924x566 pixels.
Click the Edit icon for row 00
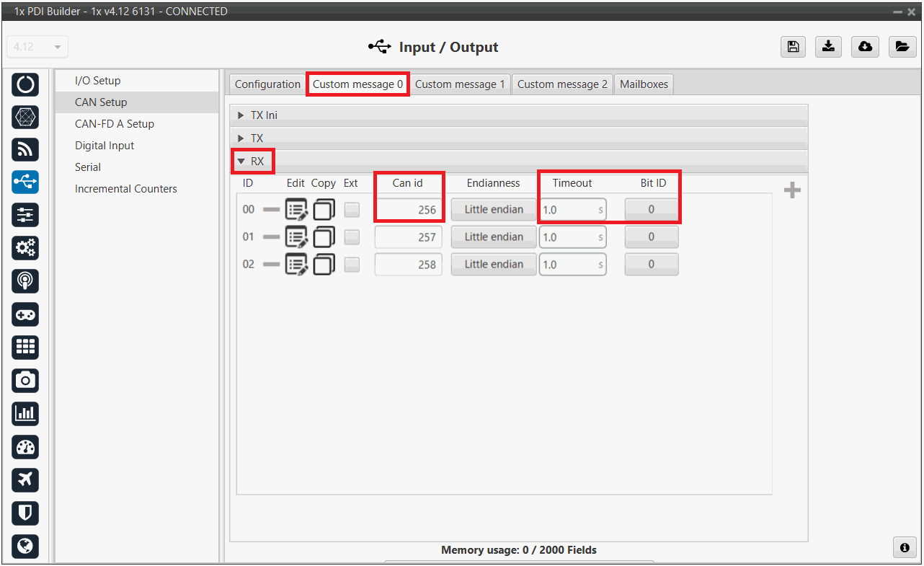(296, 210)
